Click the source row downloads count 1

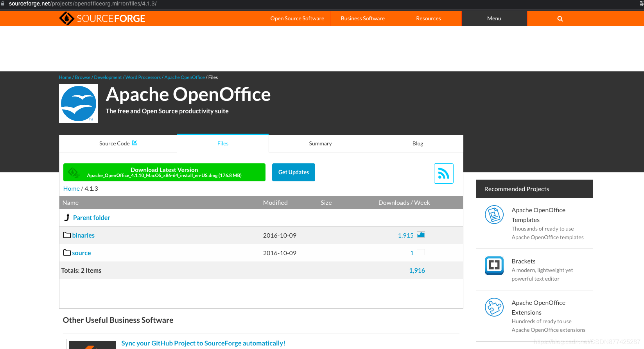click(x=412, y=253)
